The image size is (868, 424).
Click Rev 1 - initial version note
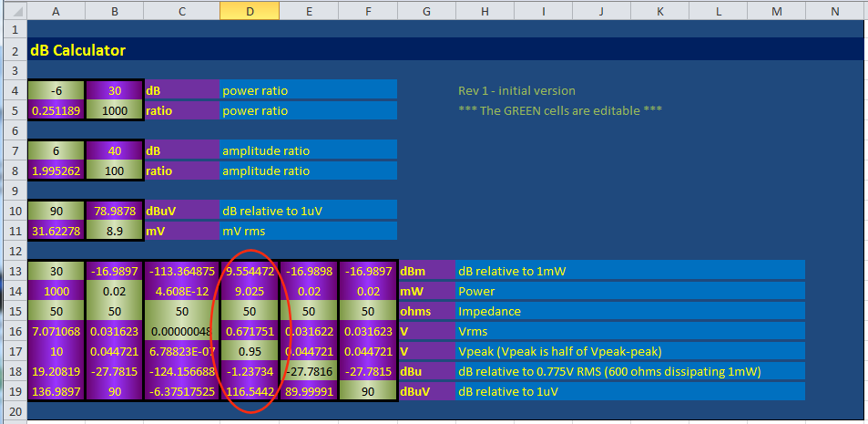point(516,90)
